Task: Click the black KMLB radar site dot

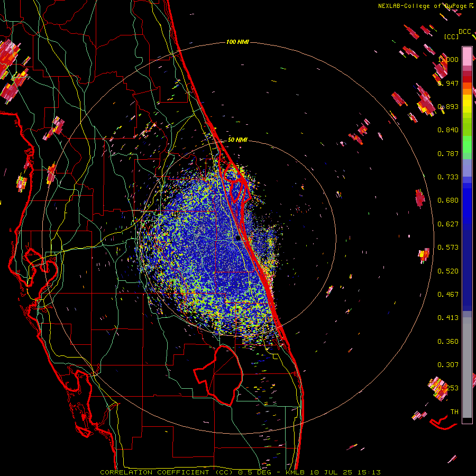Action: coord(238,239)
